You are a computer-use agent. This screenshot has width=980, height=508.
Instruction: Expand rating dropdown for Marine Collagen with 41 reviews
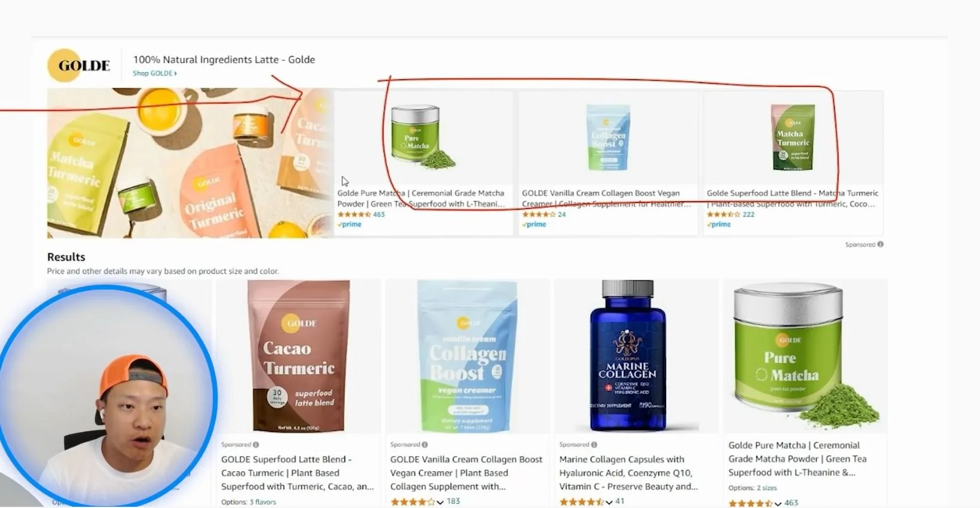pyautogui.click(x=609, y=503)
